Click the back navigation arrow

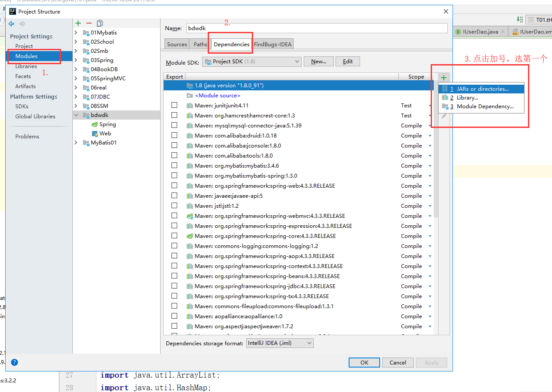coord(11,24)
